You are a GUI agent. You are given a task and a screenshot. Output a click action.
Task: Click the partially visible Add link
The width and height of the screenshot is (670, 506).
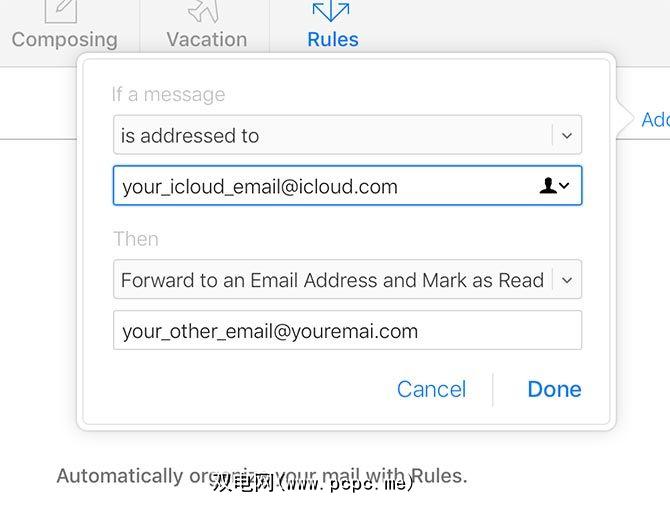[655, 120]
